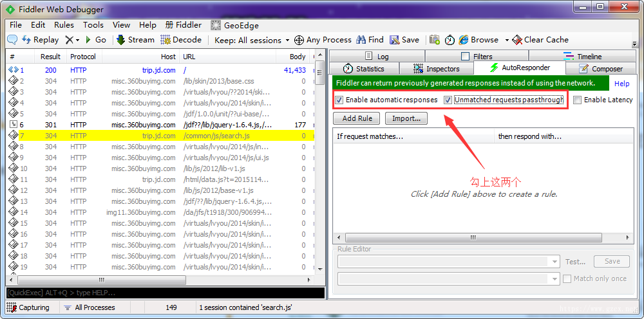Select session 2 base.css row
The width and height of the screenshot is (644, 319).
(160, 81)
